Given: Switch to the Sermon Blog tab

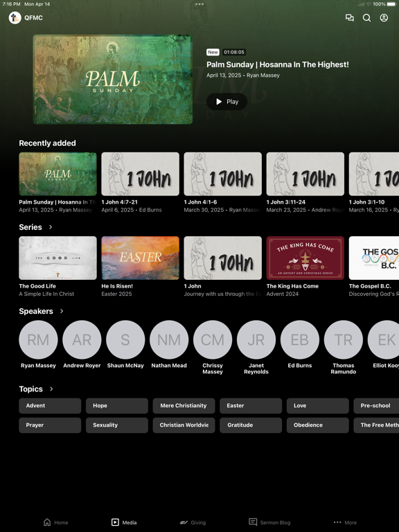Looking at the screenshot, I should [x=269, y=522].
